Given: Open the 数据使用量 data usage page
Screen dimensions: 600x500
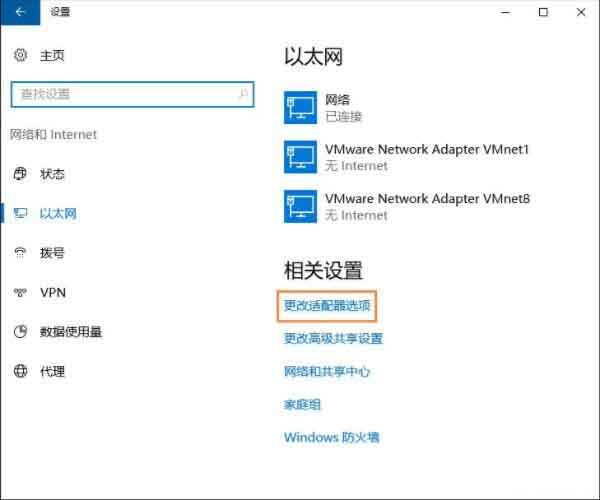Looking at the screenshot, I should tap(71, 332).
